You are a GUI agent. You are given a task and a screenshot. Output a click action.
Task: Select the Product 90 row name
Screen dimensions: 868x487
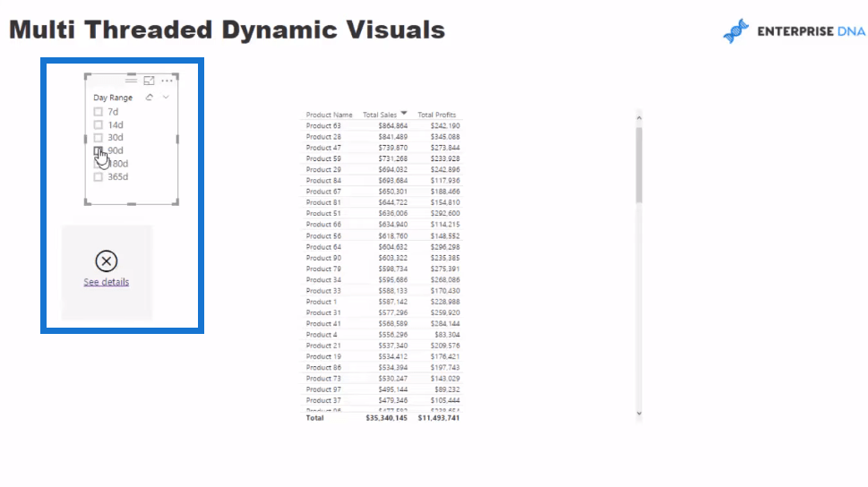pos(323,258)
